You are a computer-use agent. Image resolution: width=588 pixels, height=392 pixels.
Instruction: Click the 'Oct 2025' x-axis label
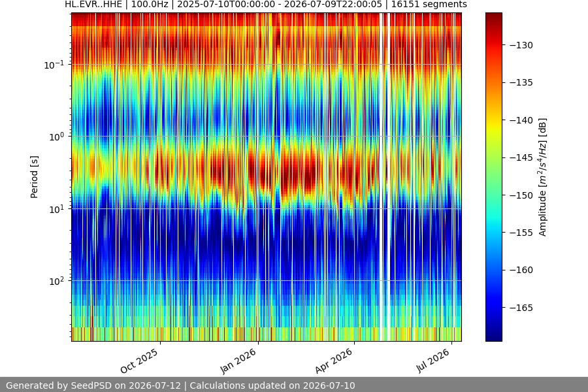[139, 361]
